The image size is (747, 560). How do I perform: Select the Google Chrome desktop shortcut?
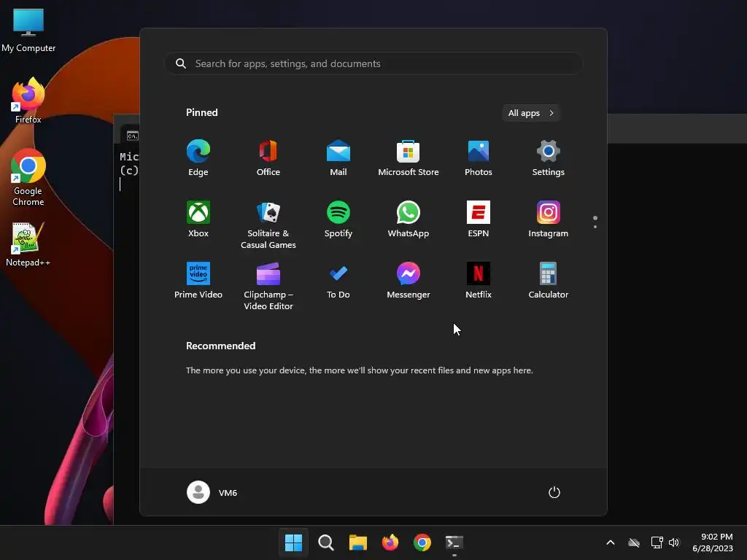(28, 178)
